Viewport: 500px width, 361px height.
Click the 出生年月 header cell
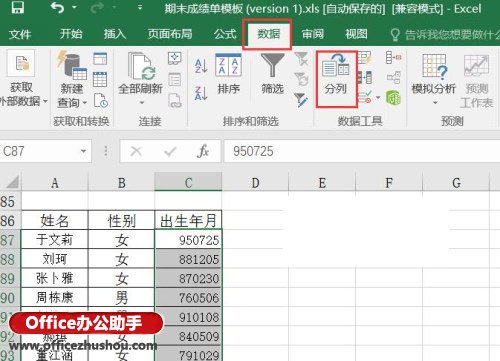[x=188, y=220]
